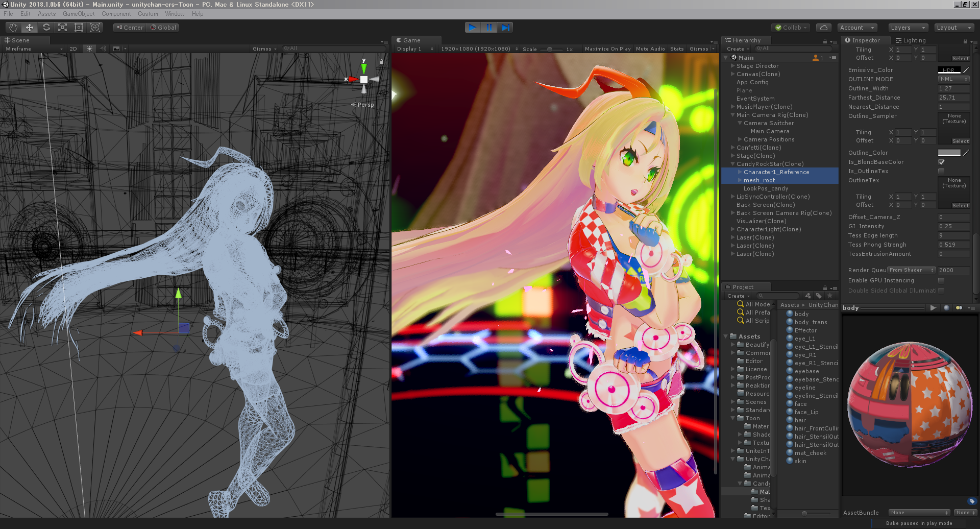
Task: Click the Outline_Width value field
Action: 953,88
